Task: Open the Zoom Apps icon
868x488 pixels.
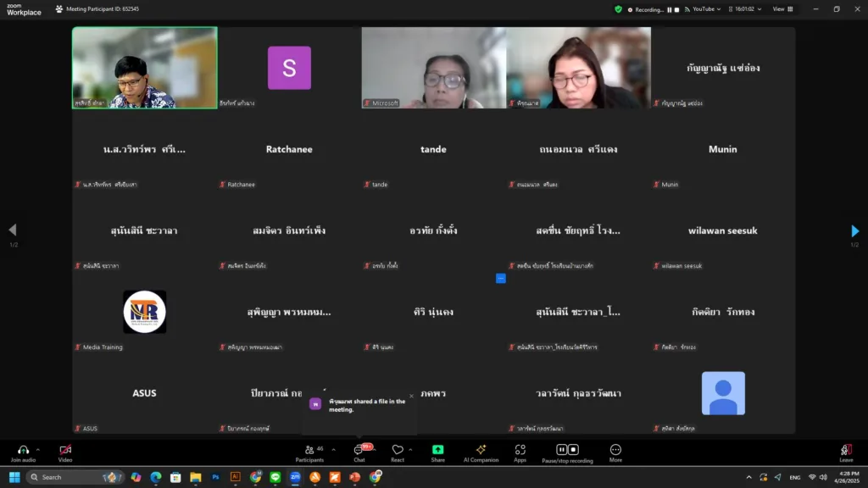Action: [x=520, y=451]
